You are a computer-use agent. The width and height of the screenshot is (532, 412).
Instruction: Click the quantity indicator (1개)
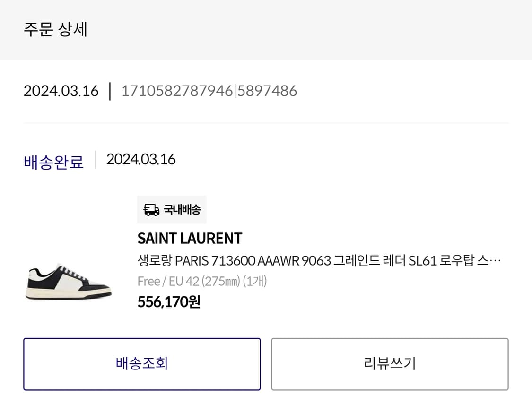click(x=255, y=281)
